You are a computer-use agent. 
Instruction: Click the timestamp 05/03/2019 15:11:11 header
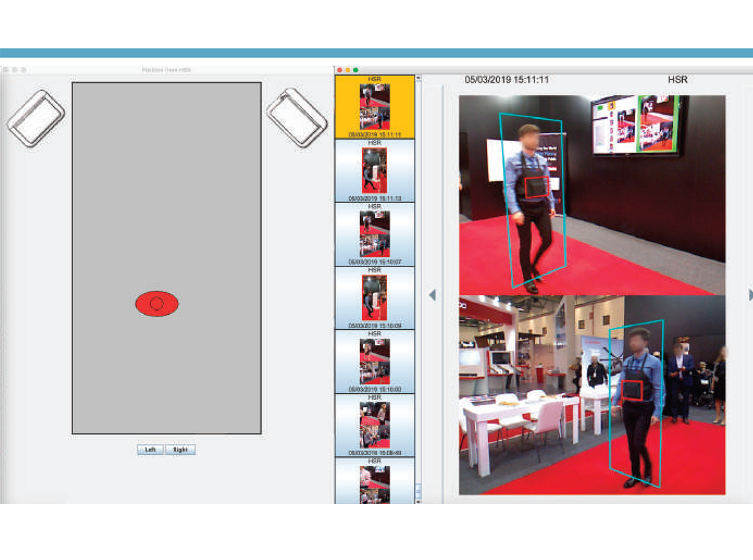507,80
